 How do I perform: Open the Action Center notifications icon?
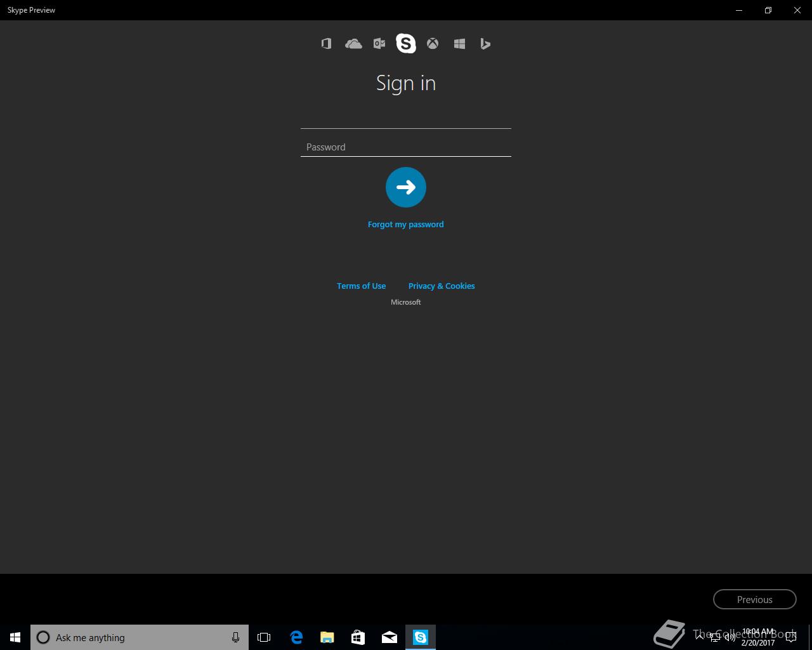click(x=791, y=637)
